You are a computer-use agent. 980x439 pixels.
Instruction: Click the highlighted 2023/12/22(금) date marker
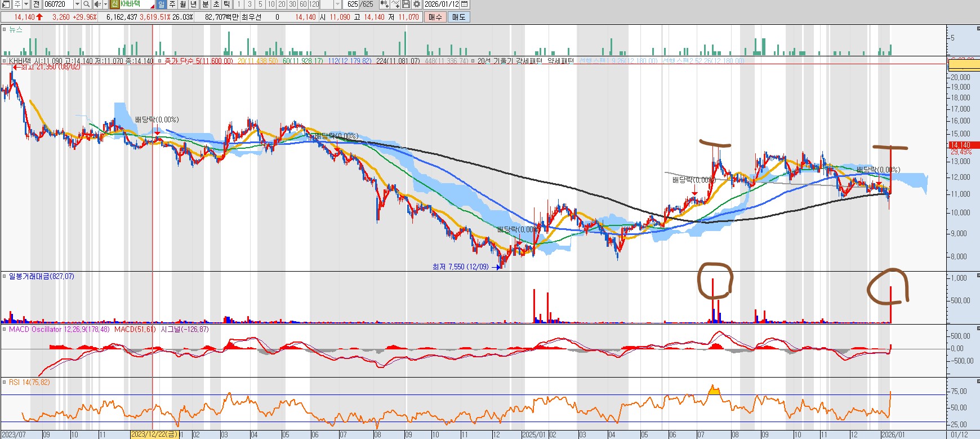[x=154, y=434]
